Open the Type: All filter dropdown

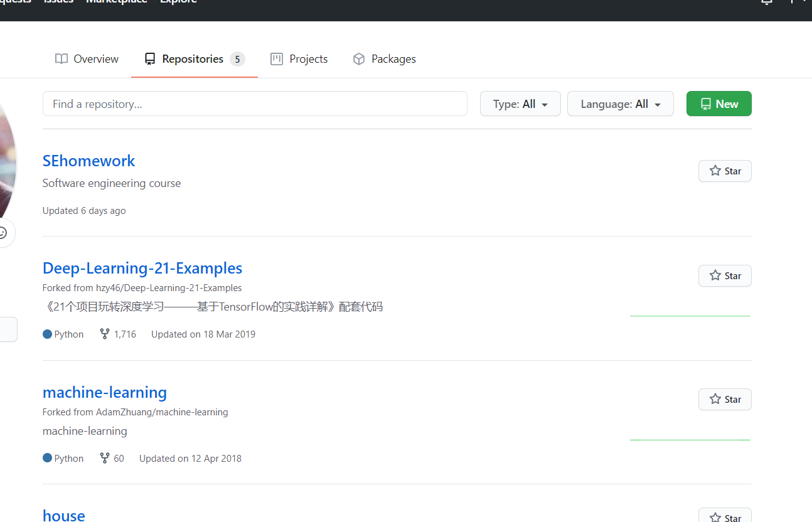pyautogui.click(x=520, y=104)
